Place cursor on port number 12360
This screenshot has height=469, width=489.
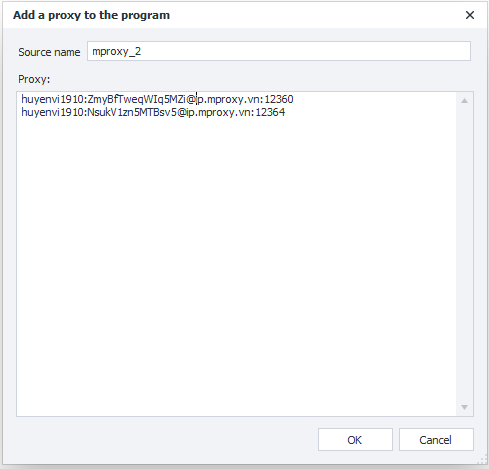(x=279, y=99)
